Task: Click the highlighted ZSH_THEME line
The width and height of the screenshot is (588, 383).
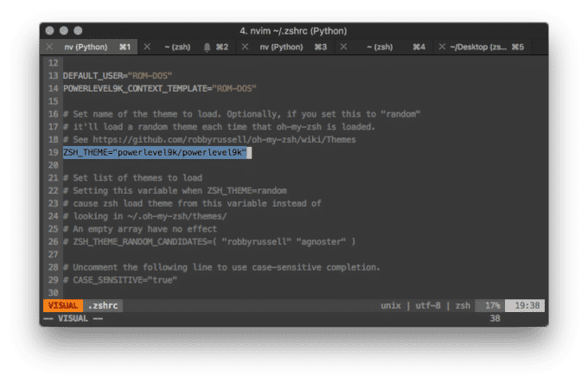Action: coord(156,152)
